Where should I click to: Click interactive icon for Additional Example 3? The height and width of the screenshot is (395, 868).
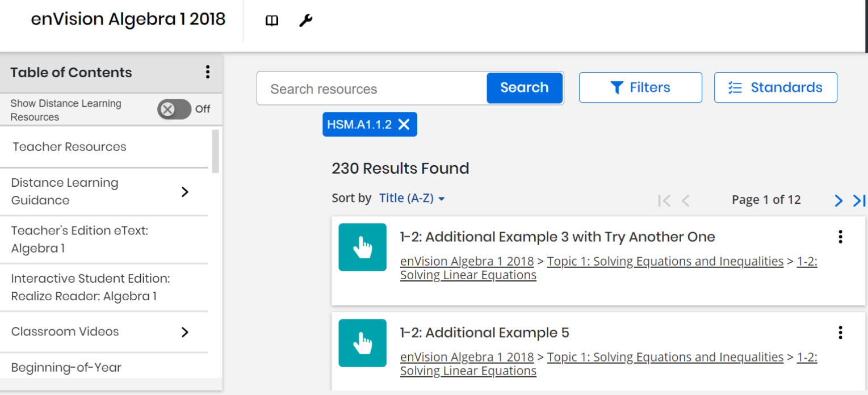pos(362,247)
